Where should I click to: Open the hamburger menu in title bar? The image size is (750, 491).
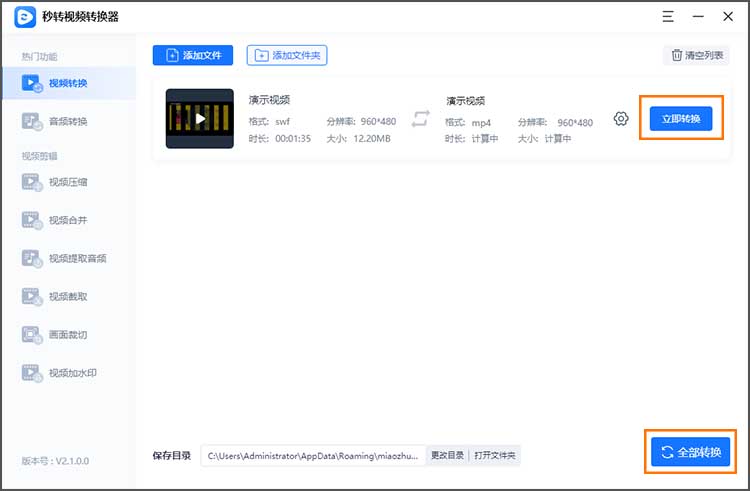668,17
